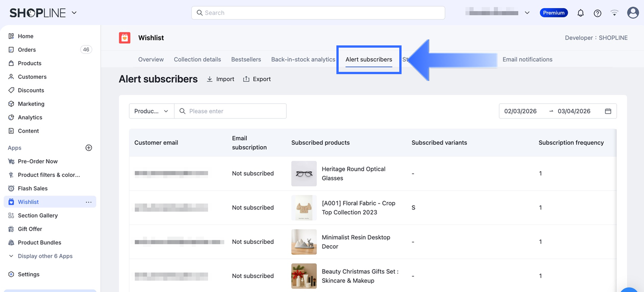Click the notification bell icon

[x=580, y=13]
